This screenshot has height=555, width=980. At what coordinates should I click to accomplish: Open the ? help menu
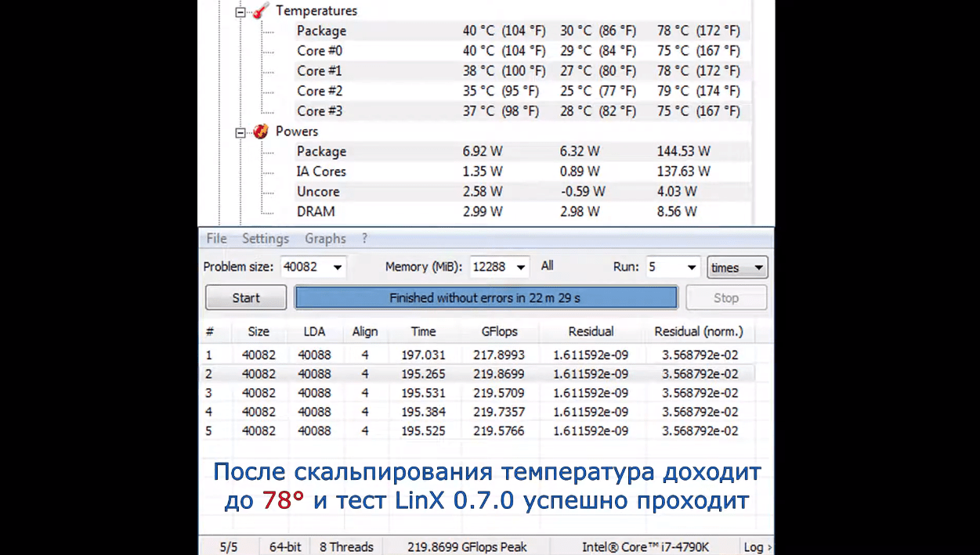tap(364, 239)
